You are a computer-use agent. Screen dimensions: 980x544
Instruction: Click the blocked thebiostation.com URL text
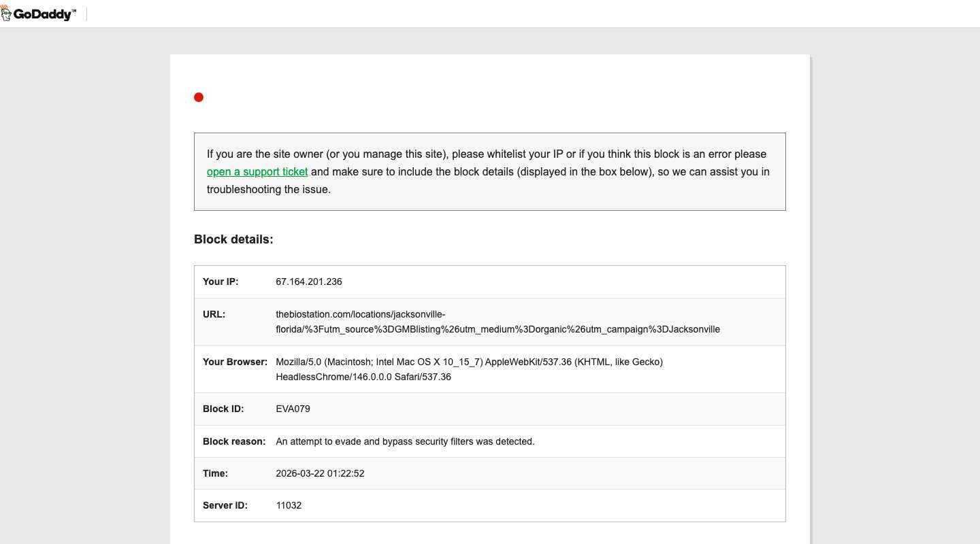click(497, 322)
